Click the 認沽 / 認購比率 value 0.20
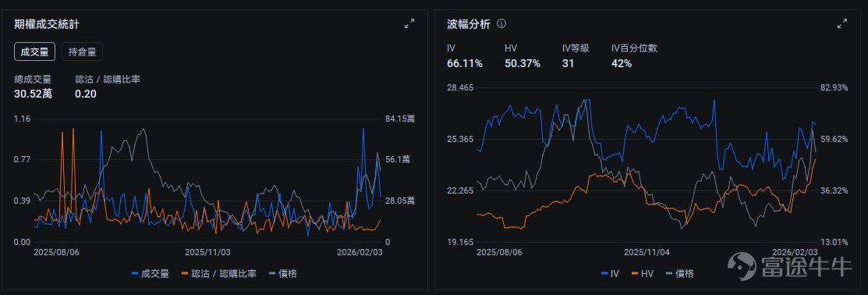Screen dimensions: 868x295 click(x=86, y=94)
